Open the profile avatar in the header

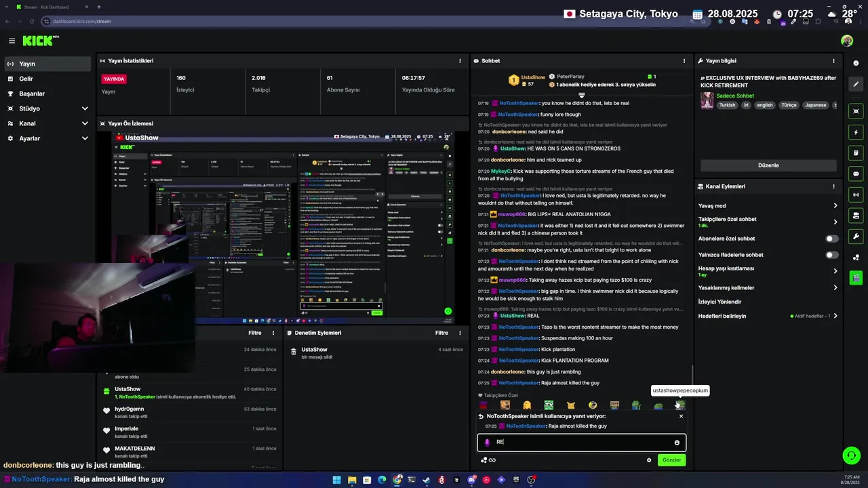pyautogui.click(x=847, y=41)
